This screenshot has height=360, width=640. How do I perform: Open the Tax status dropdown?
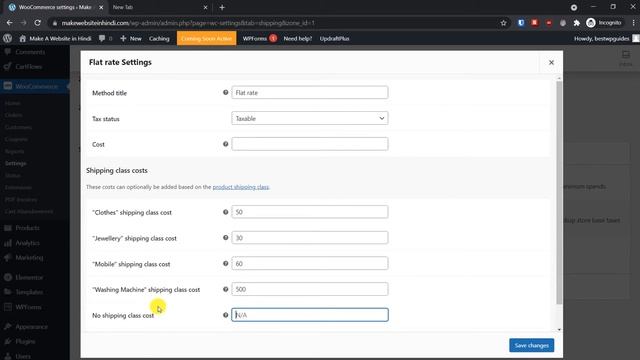[x=309, y=118]
